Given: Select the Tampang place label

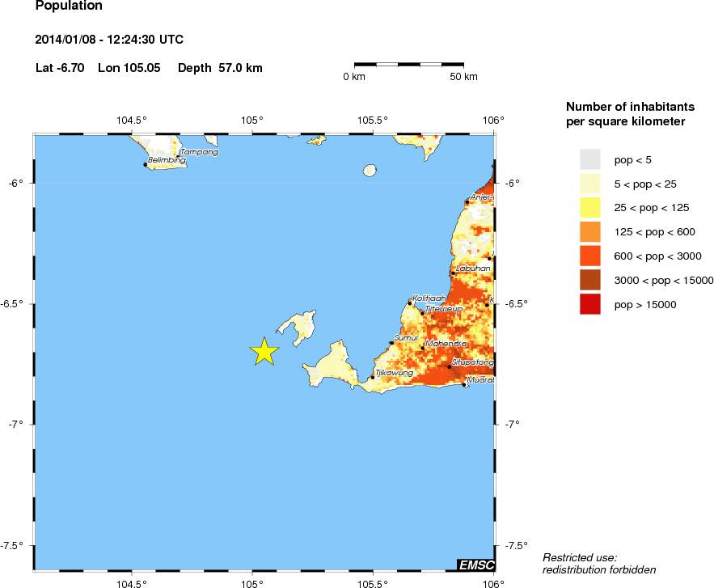Looking at the screenshot, I should click(x=199, y=151).
